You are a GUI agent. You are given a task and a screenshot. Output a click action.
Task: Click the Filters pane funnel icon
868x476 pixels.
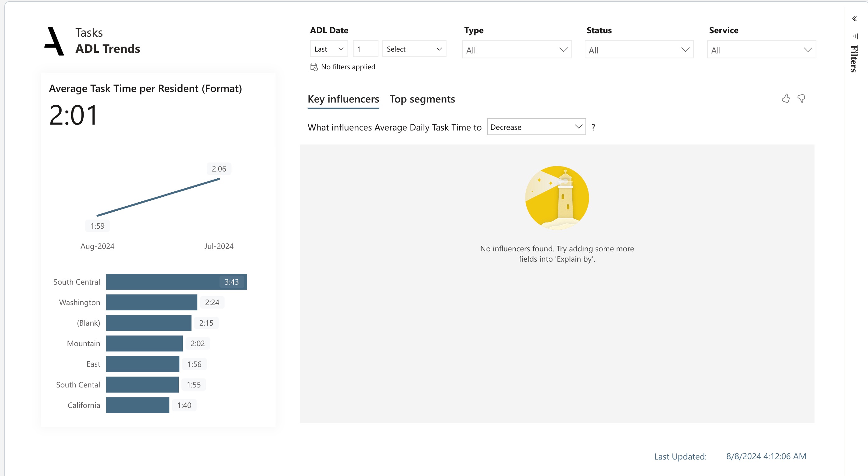pos(856,36)
